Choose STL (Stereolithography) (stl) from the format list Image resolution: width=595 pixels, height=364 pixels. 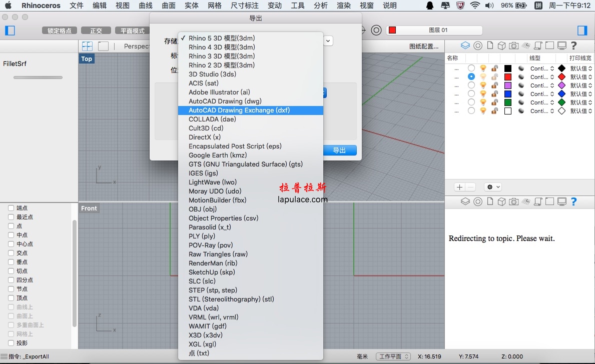[250, 299]
